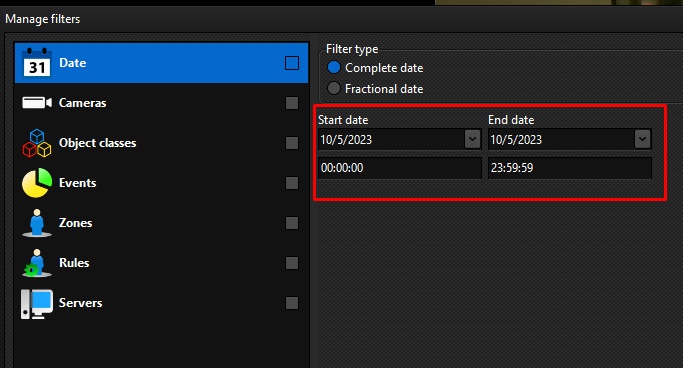Viewport: 683px width, 368px height.
Task: Open the Zones filter category
Action: click(161, 223)
